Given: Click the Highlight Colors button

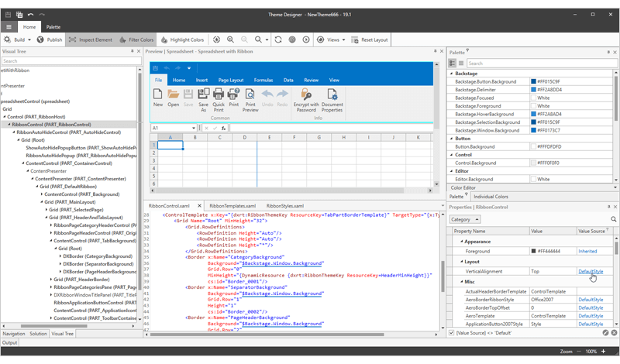Looking at the screenshot, I should click(182, 39).
